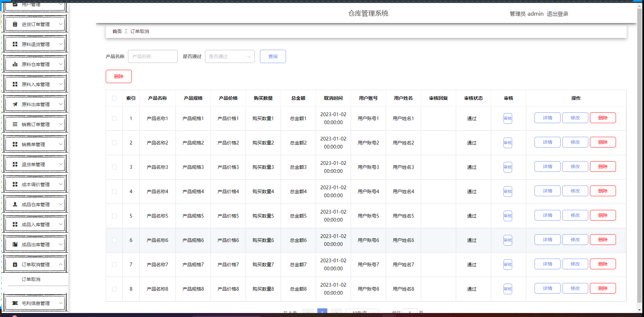Screen dimensions: 644x317
Task: Check the checkbox for 产品名称5 row
Action: click(x=114, y=216)
